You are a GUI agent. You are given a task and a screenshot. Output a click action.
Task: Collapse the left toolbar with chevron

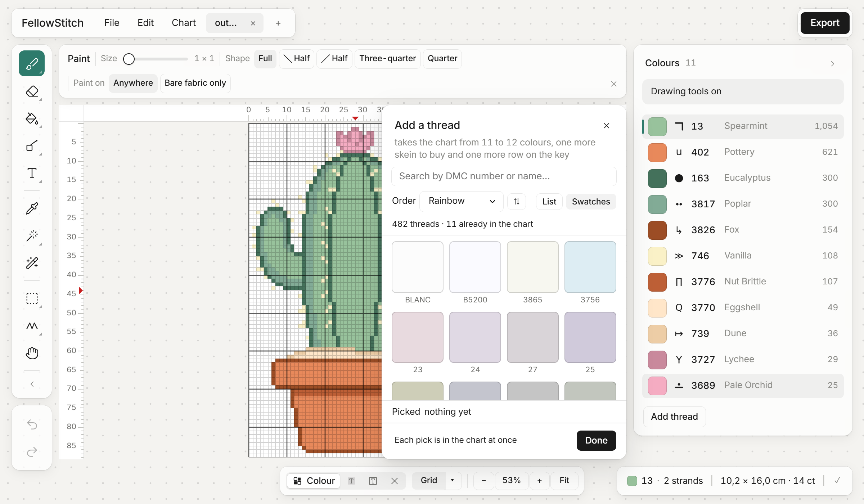coord(32,384)
